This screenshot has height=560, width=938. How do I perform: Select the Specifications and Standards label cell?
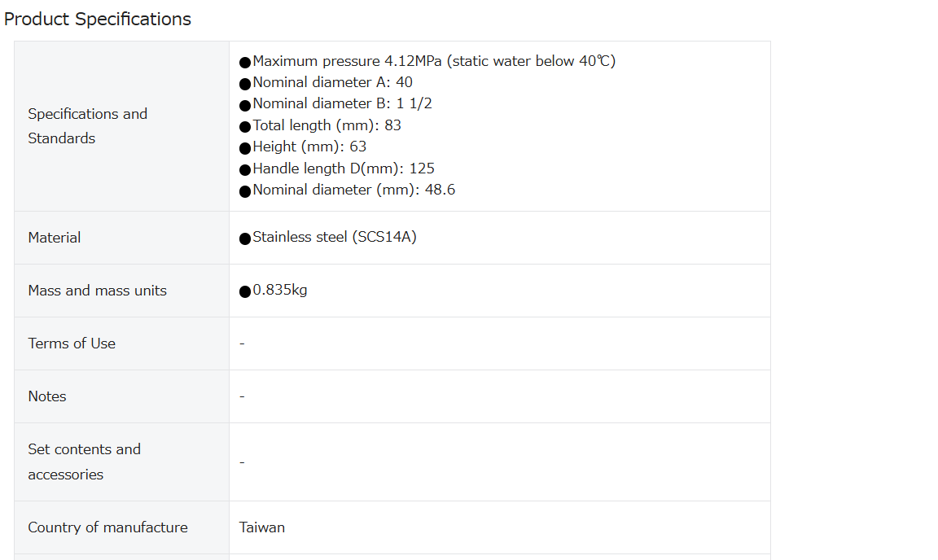[x=122, y=126]
